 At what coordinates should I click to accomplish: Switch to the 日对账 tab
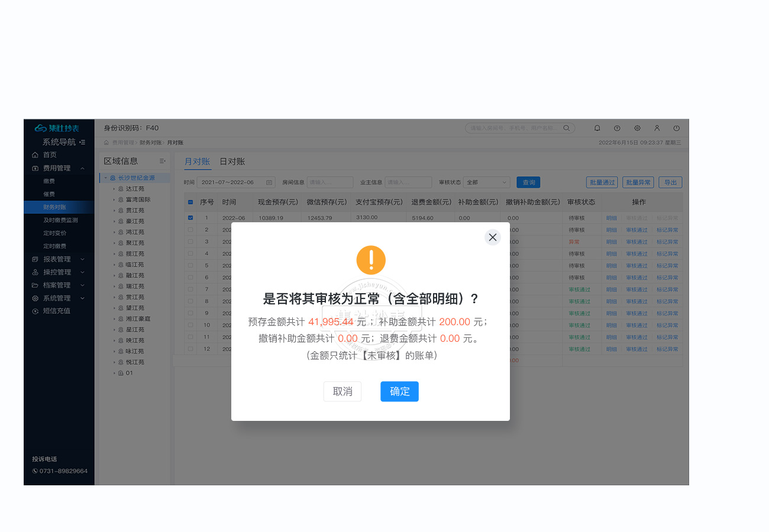tap(232, 161)
